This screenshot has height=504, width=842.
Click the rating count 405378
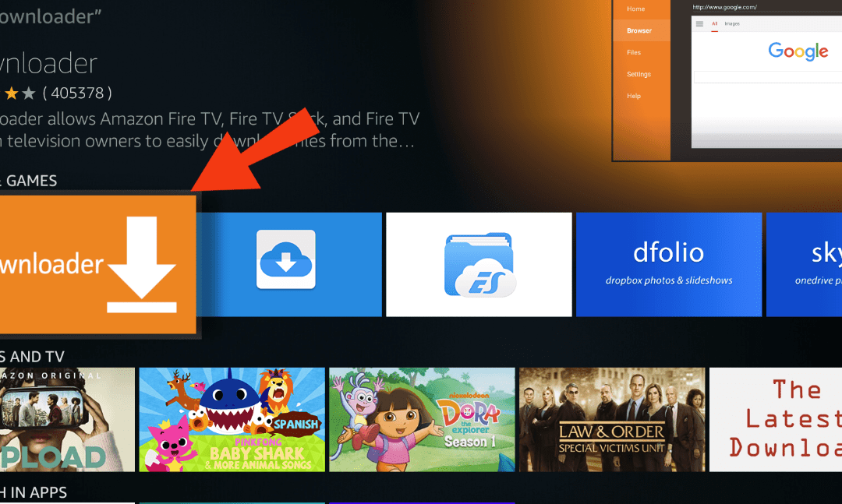point(77,93)
